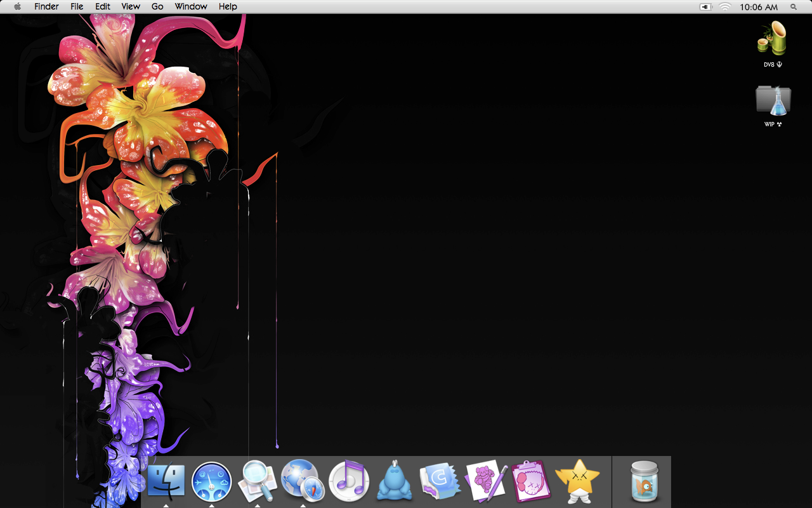812x508 pixels.
Task: Open the View menu
Action: pos(131,6)
